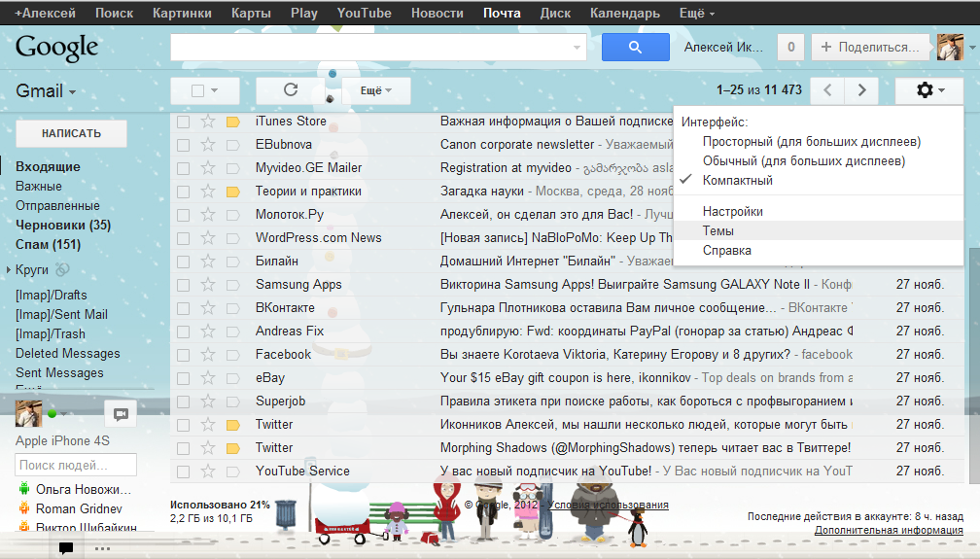Choose Темы from the settings menu
980x559 pixels.
[718, 231]
